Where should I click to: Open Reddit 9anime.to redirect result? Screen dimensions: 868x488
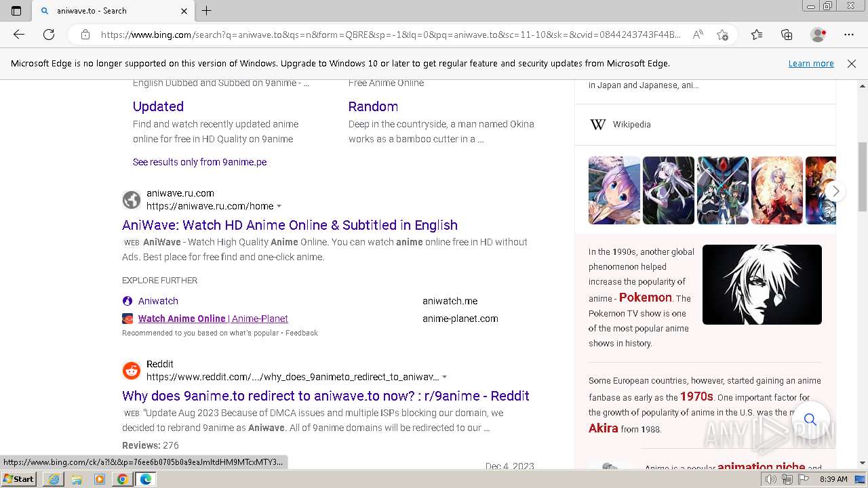(325, 396)
